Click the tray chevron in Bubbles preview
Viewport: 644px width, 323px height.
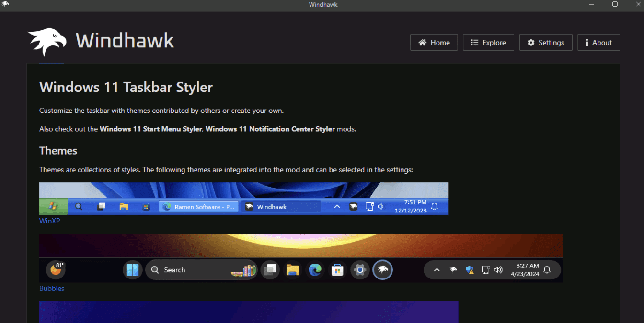pyautogui.click(x=437, y=269)
